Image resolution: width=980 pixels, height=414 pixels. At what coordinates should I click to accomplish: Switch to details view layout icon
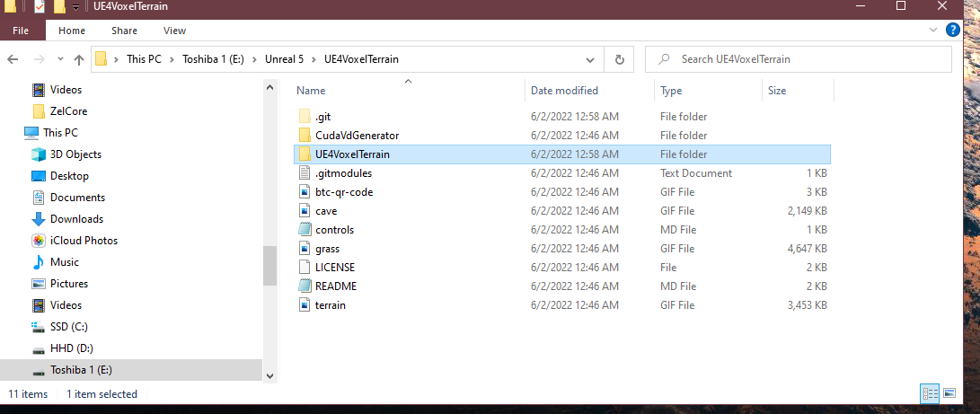point(931,393)
